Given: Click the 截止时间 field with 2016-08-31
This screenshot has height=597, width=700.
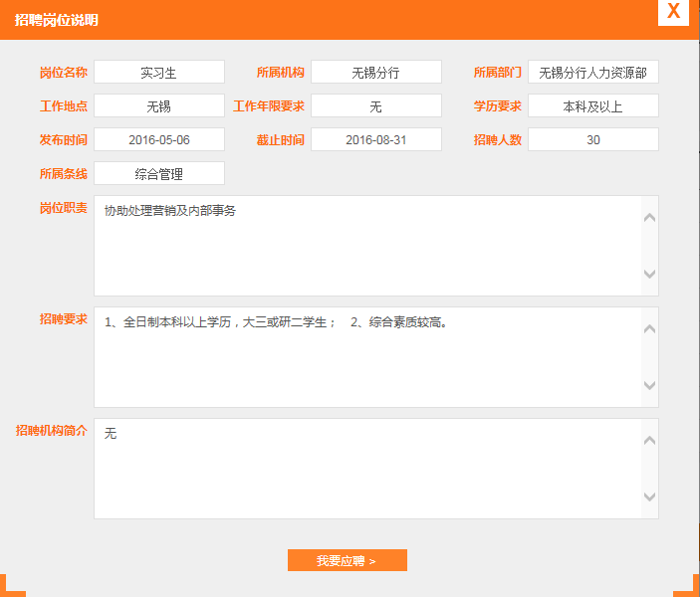Looking at the screenshot, I should (375, 140).
